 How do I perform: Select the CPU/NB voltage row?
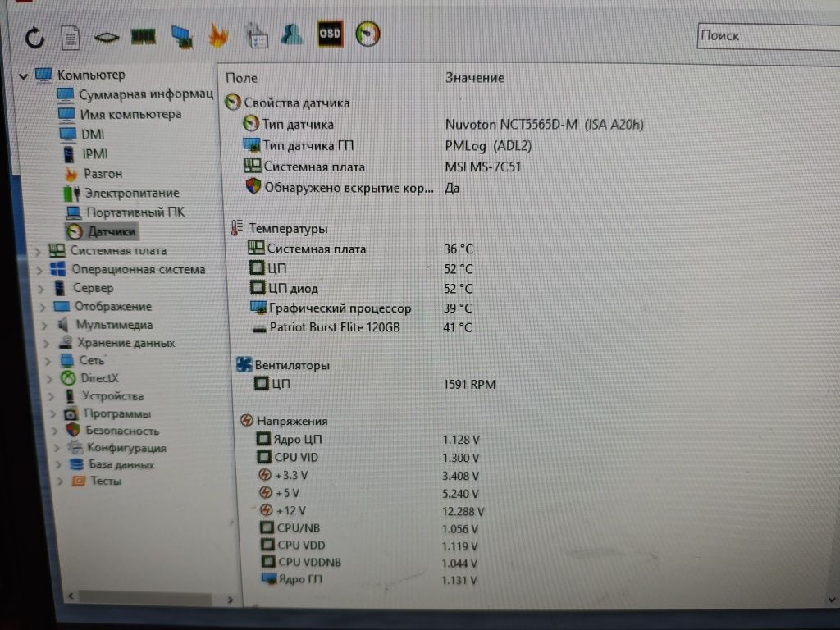click(369, 528)
